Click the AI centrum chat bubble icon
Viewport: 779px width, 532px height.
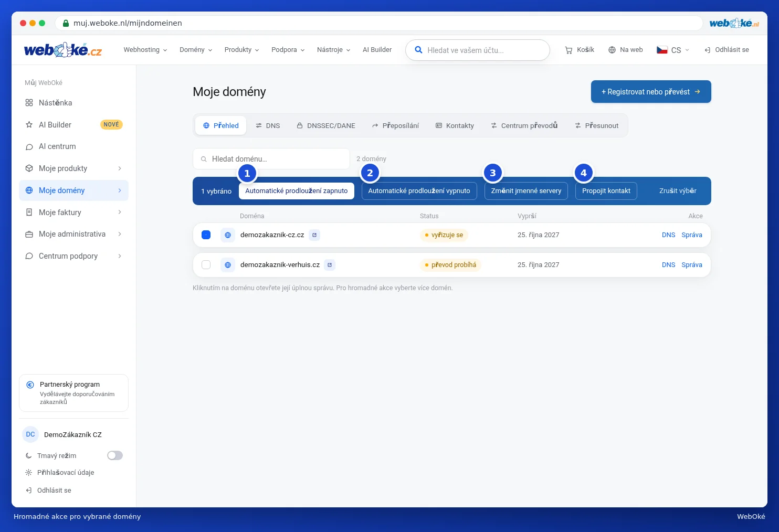point(29,147)
